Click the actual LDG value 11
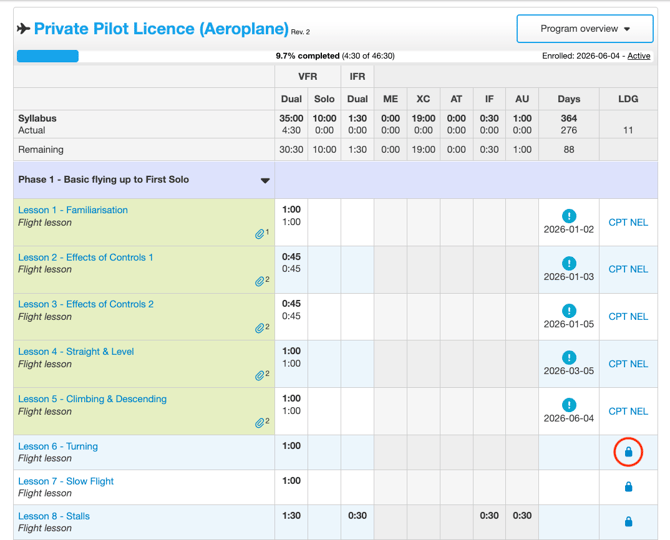Image resolution: width=670 pixels, height=540 pixels. [x=628, y=130]
